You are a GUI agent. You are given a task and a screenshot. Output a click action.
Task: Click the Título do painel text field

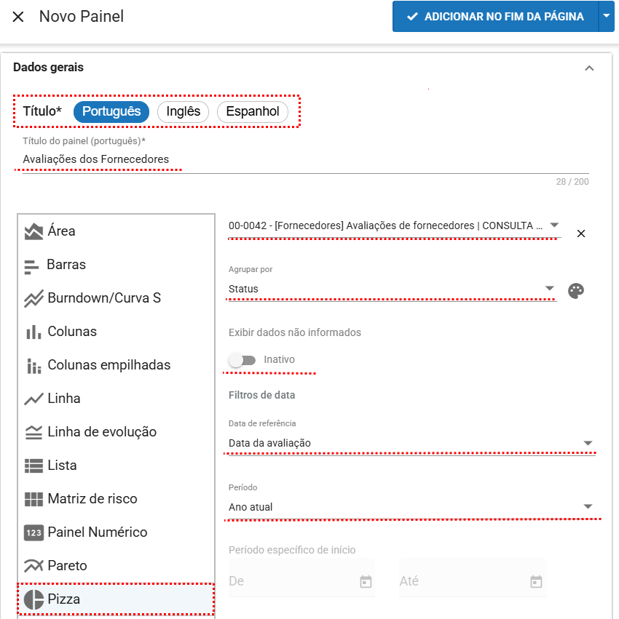[300, 159]
